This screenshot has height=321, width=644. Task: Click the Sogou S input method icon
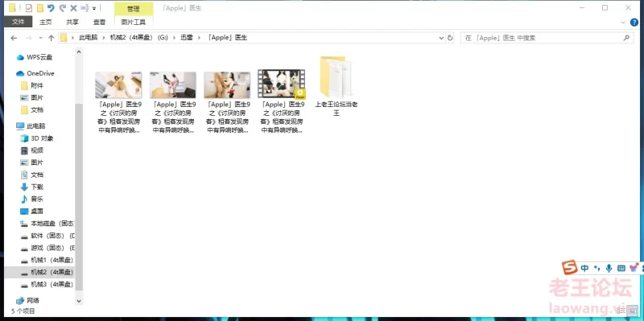[570, 268]
